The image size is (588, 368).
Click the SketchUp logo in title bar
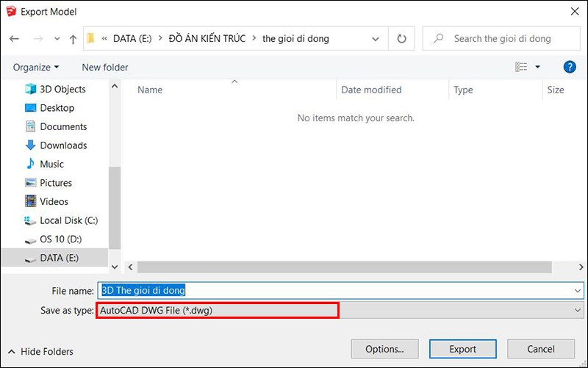12,11
